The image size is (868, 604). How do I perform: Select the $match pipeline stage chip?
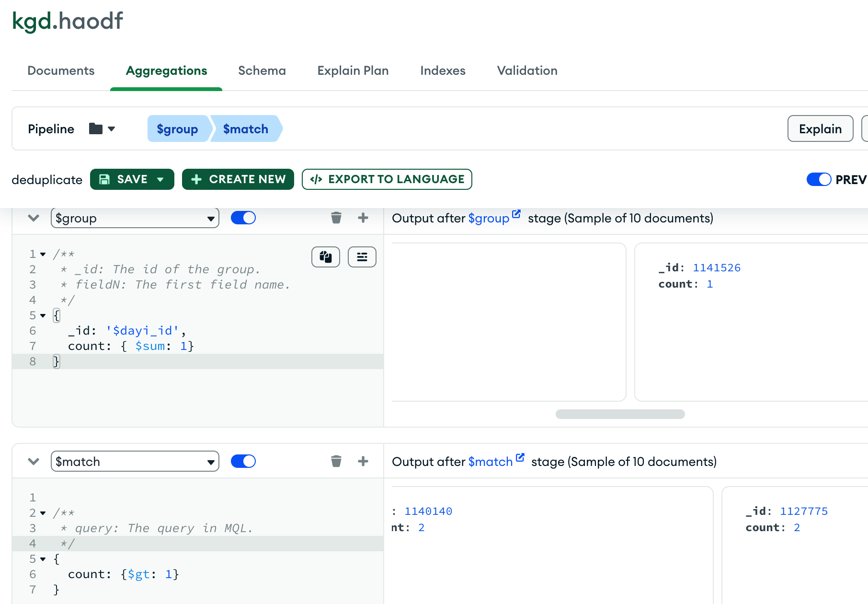pyautogui.click(x=246, y=129)
